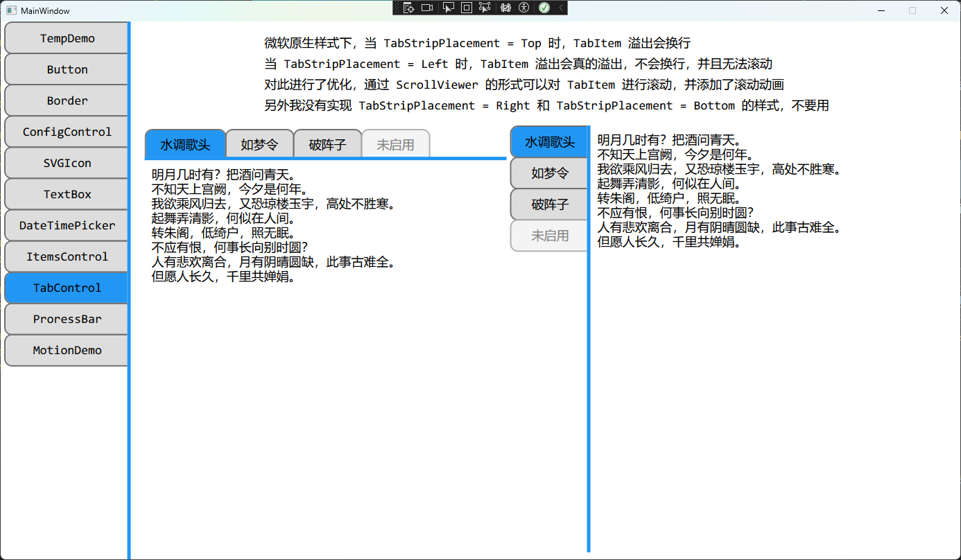Open the ProressBar demo page
This screenshot has height=560, width=961.
coord(67,319)
